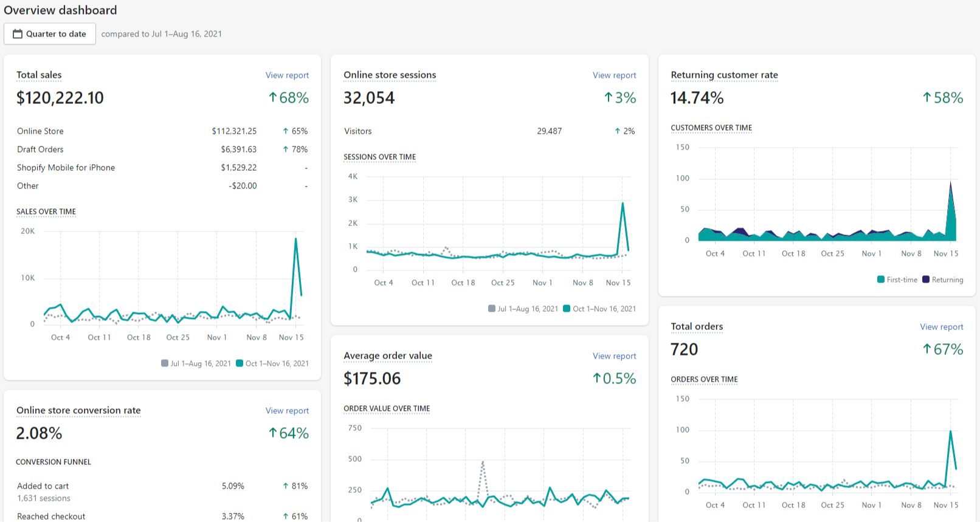The image size is (980, 522).
Task: Open View report for Total sales
Action: pos(287,75)
